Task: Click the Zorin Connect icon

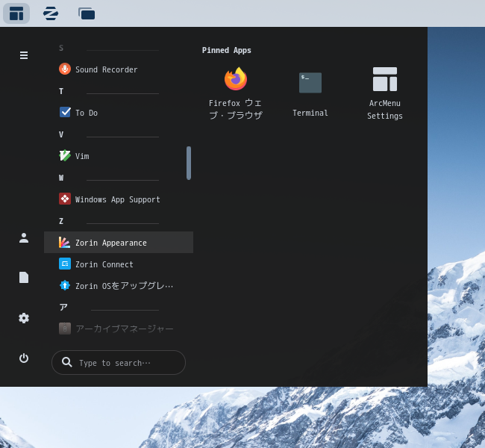Action: (65, 264)
